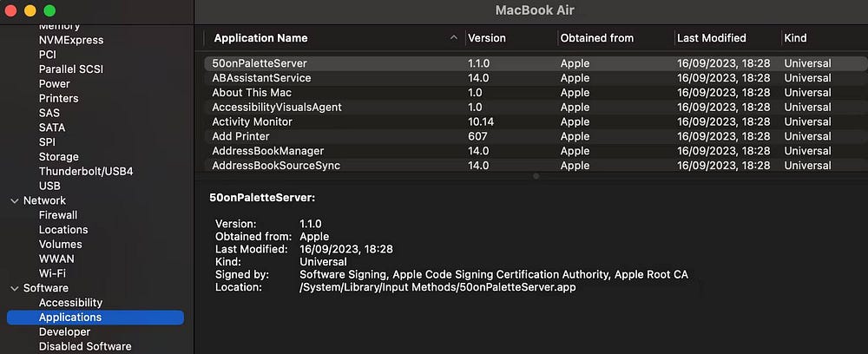This screenshot has height=354, width=868.
Task: Select the Activity Monitor row
Action: click(536, 121)
